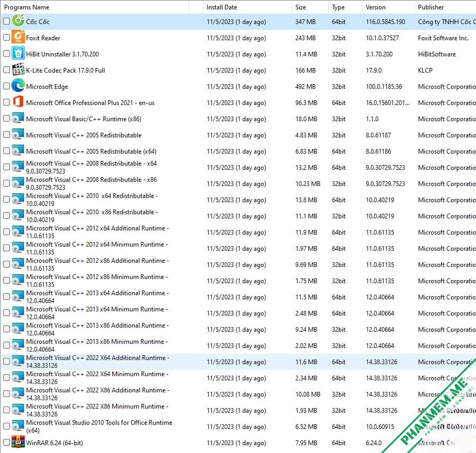476x453 pixels.
Task: Click icon of Visual C++ 2022 X64 Additional Runtime
Action: [18, 361]
